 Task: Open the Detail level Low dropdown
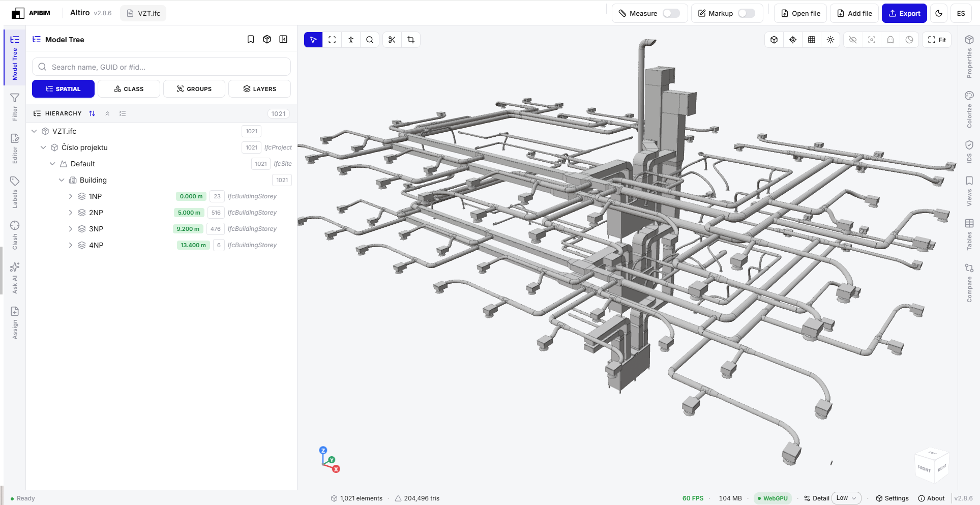pos(846,498)
